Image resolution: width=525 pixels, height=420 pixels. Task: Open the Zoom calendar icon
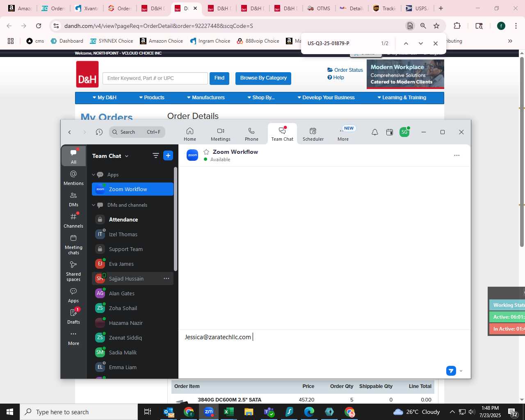tap(390, 132)
